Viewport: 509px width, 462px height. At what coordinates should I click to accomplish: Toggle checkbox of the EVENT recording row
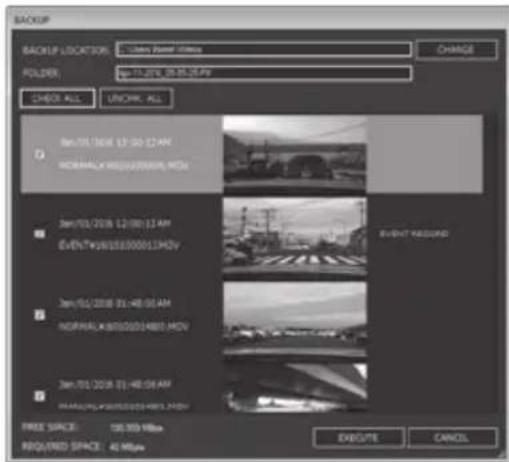point(40,234)
